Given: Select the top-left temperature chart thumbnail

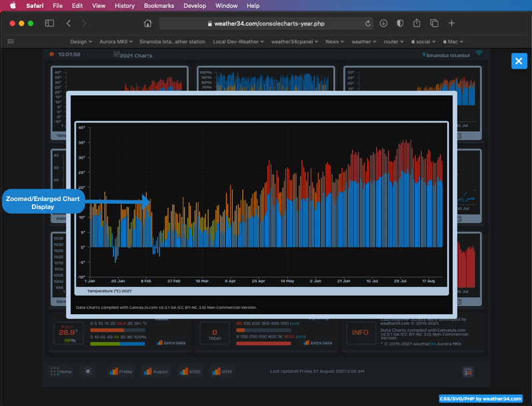Looking at the screenshot, I should pyautogui.click(x=120, y=79).
